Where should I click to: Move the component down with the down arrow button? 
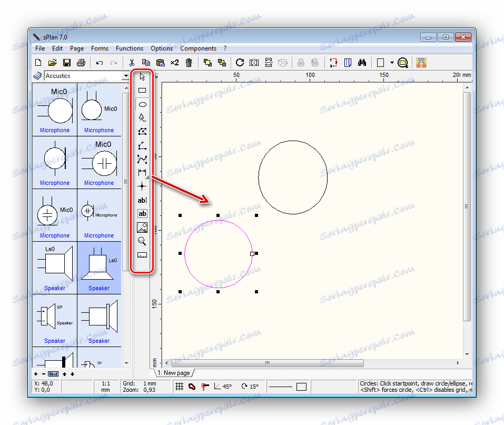click(72, 374)
